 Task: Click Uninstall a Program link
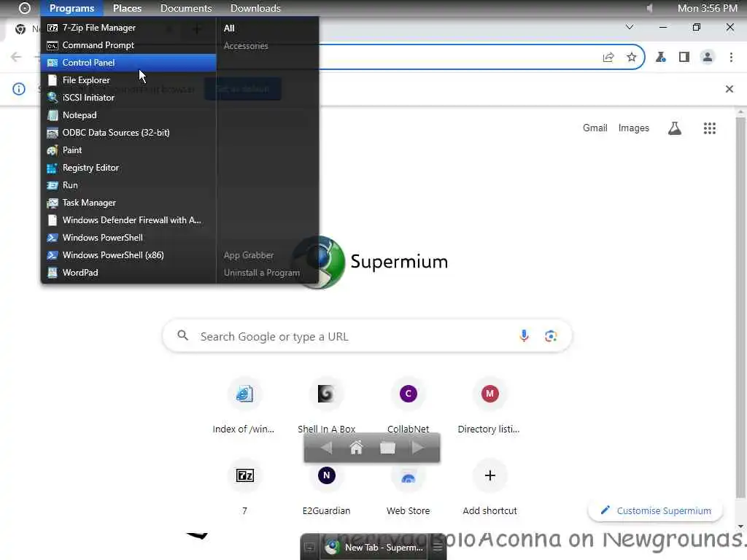tap(262, 273)
